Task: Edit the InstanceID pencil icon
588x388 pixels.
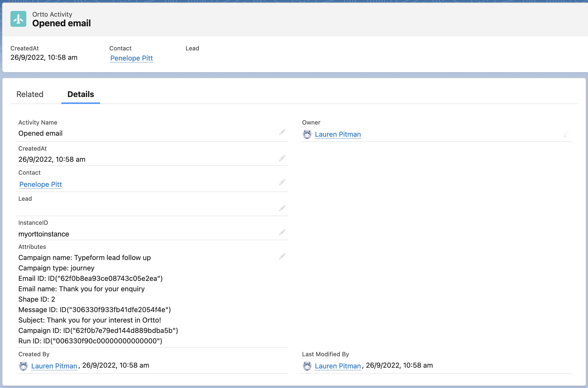Action: point(282,232)
